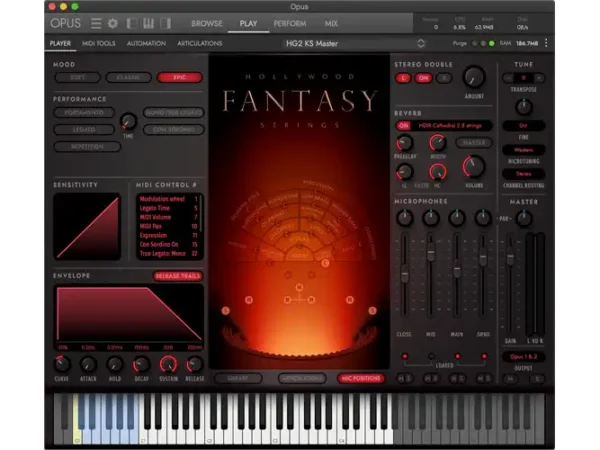
Task: Click the Srnd microphone pan knob
Action: (x=483, y=218)
